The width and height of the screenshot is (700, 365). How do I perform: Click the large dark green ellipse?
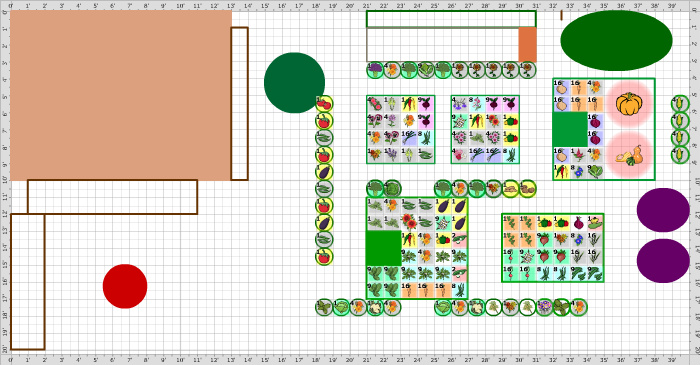point(616,41)
